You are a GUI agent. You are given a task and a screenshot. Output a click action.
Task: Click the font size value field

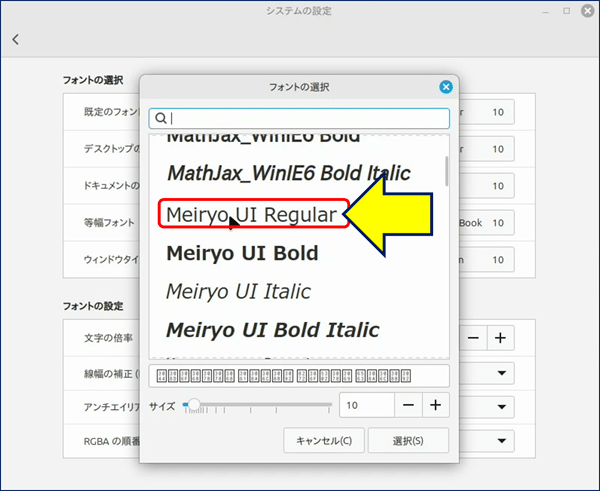[x=367, y=405]
